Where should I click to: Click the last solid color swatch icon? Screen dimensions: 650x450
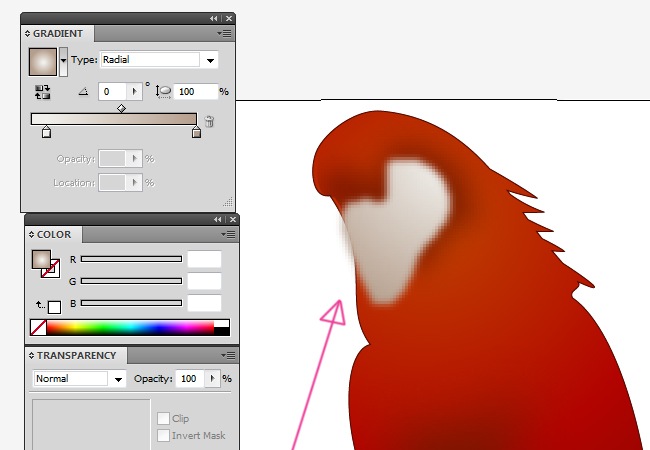(54, 307)
